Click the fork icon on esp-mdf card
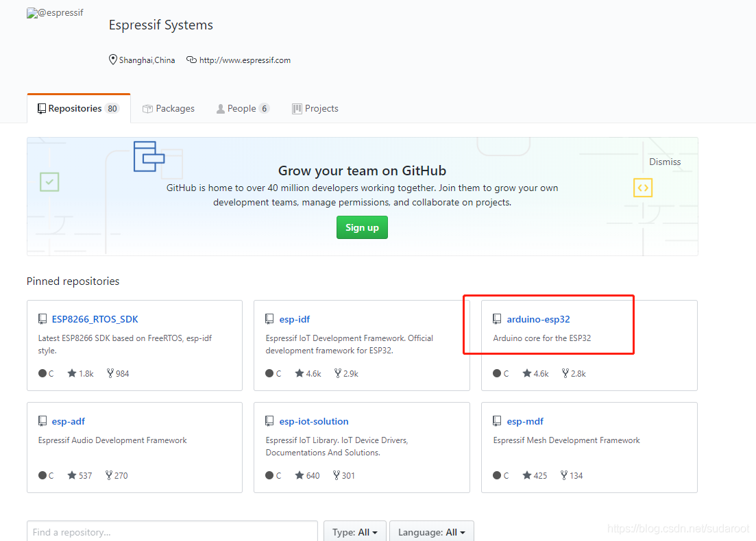Viewport: 756px width, 541px height. coord(564,475)
